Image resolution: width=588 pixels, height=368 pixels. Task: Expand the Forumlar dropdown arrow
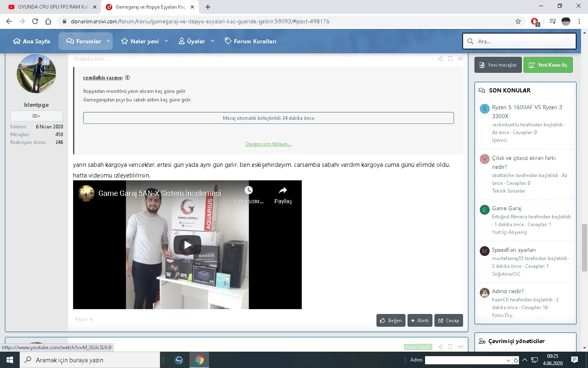(x=108, y=41)
